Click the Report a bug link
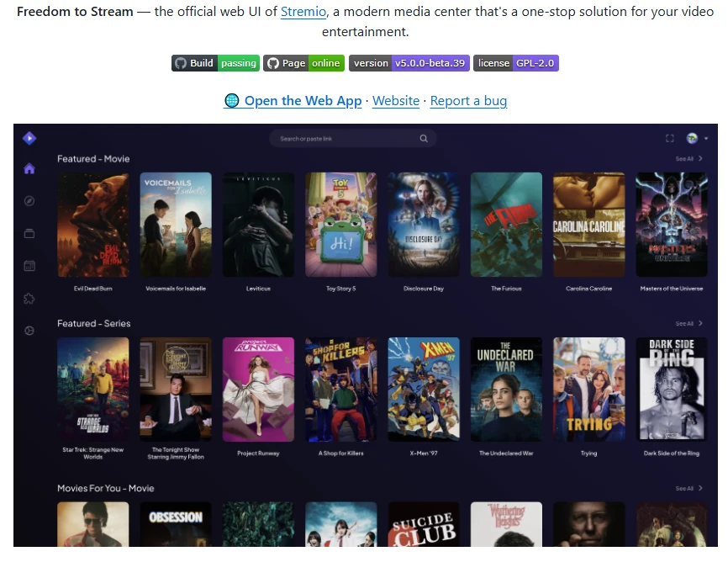Image resolution: width=728 pixels, height=562 pixels. (468, 100)
